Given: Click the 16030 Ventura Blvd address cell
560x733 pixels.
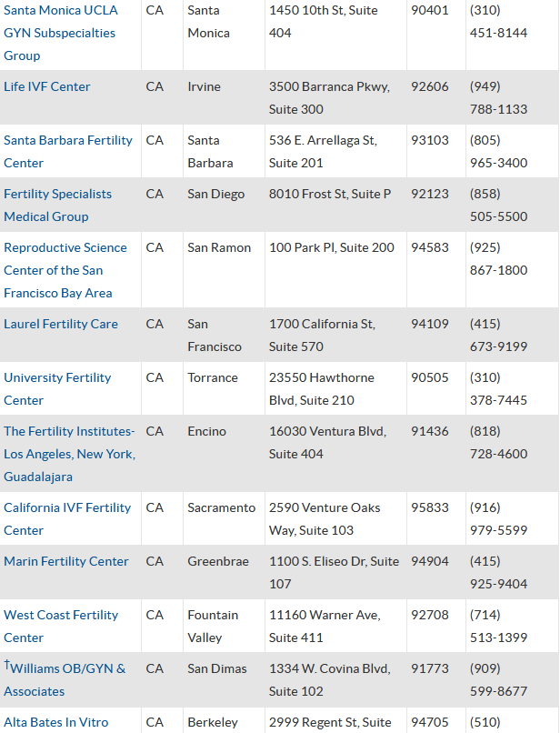Looking at the screenshot, I should pos(327,442).
